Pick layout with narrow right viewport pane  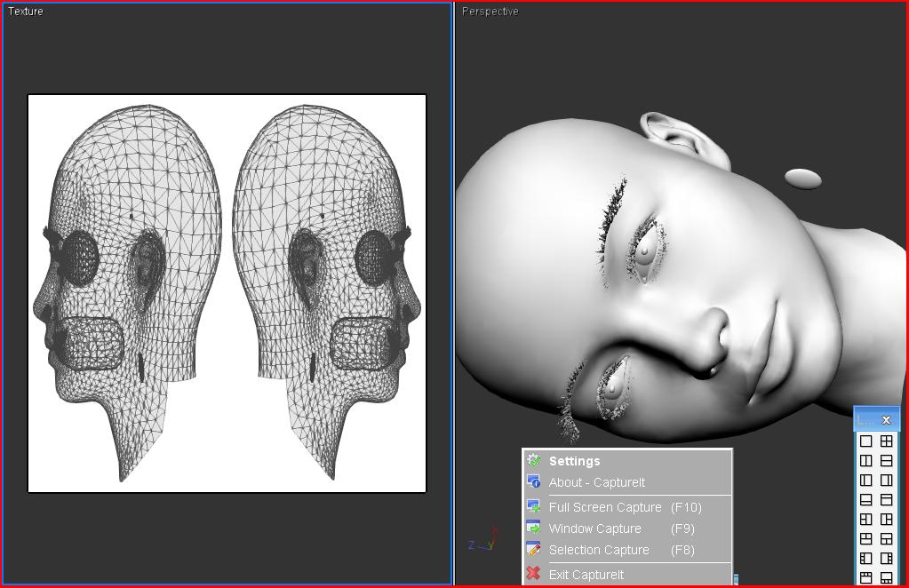click(886, 480)
